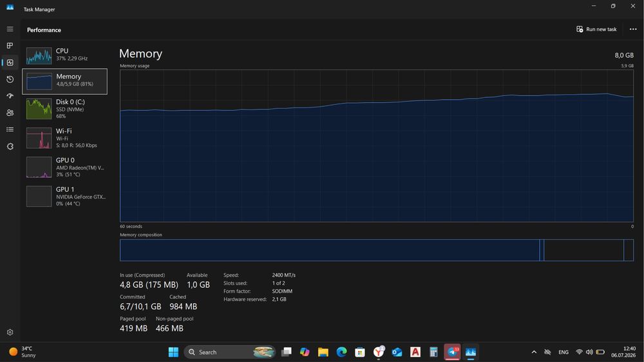Open the three-dot more options menu
644x362 pixels.
pyautogui.click(x=633, y=29)
